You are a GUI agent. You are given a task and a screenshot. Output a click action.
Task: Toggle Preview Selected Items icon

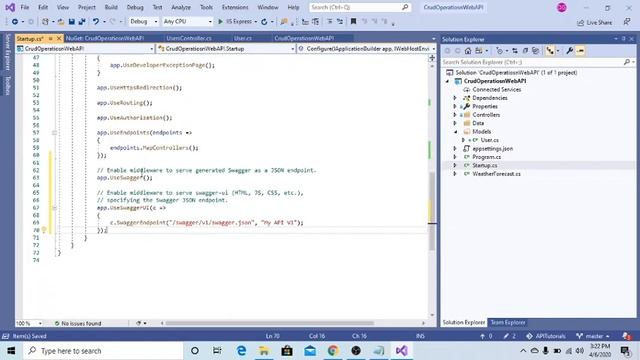580,51
